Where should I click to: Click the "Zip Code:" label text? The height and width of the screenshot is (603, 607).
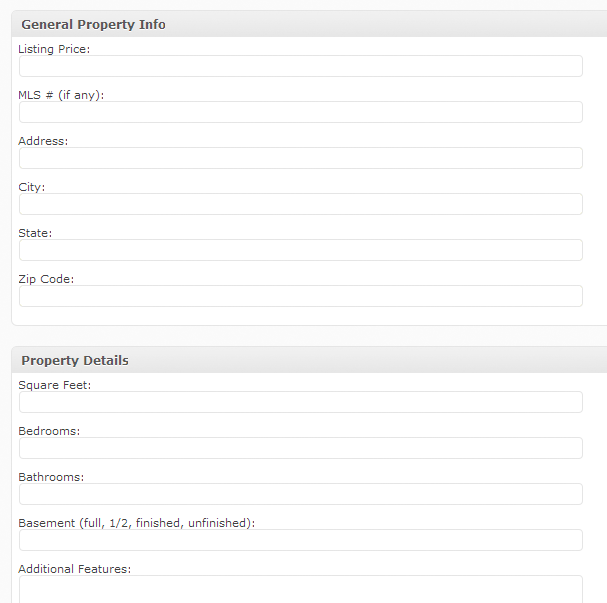coord(46,279)
